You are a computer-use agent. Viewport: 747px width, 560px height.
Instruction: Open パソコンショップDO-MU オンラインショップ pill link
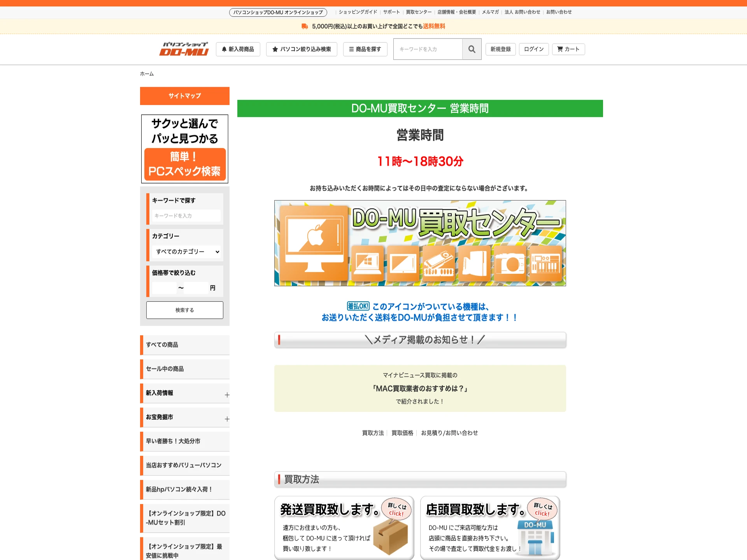pos(278,12)
